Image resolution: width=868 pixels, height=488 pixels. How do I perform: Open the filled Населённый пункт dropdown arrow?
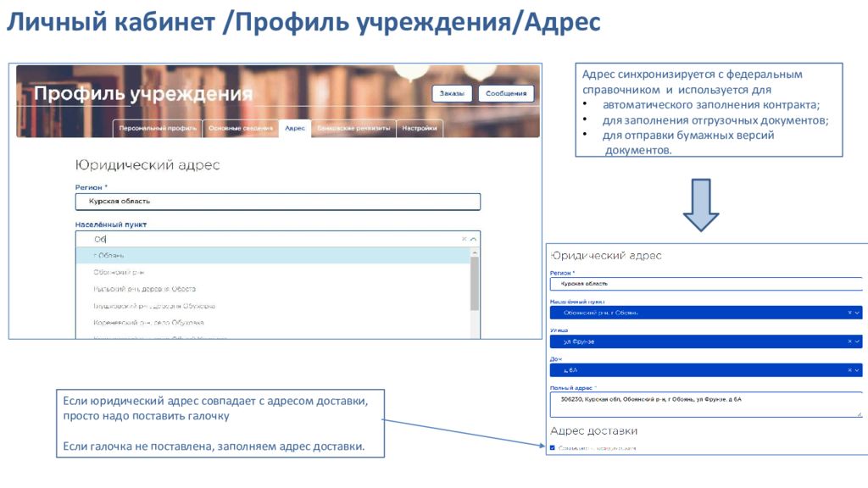point(858,313)
